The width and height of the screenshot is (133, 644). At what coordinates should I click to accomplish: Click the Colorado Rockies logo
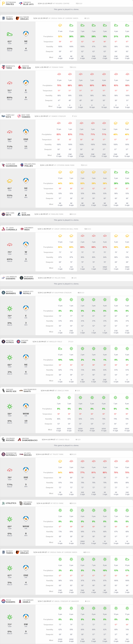(x=3, y=440)
